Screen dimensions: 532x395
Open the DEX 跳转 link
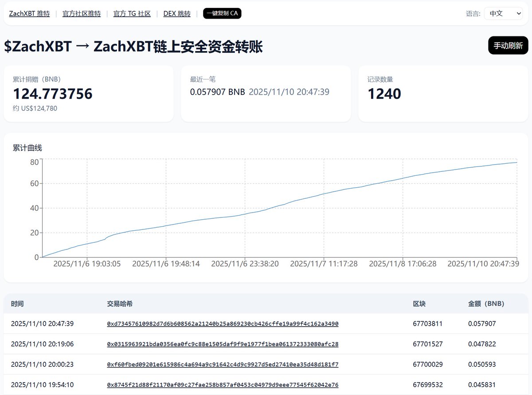point(177,14)
